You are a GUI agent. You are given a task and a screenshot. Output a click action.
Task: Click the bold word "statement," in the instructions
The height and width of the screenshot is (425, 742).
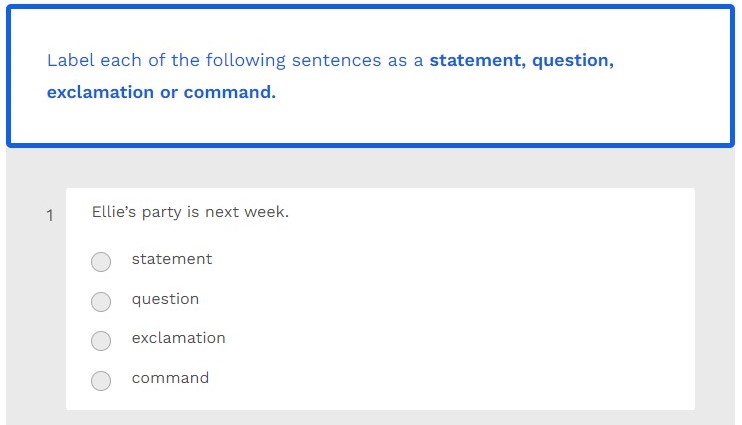pos(476,60)
